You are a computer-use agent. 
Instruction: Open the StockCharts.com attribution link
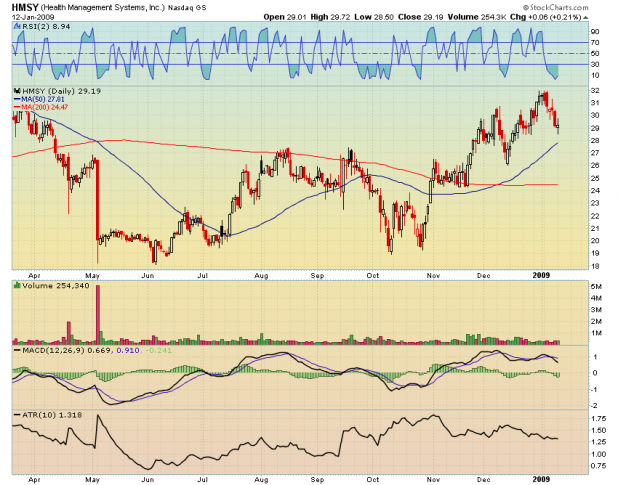pos(556,7)
